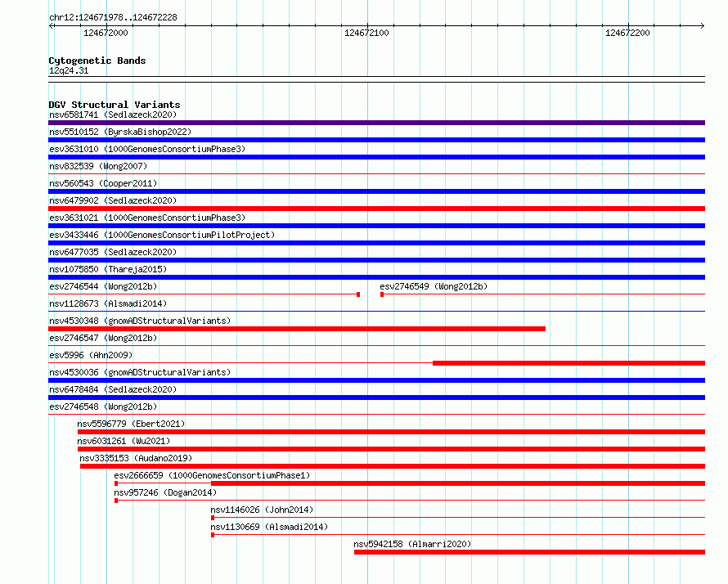Open the nsv1075850 (Thareja2015) label

108,269
